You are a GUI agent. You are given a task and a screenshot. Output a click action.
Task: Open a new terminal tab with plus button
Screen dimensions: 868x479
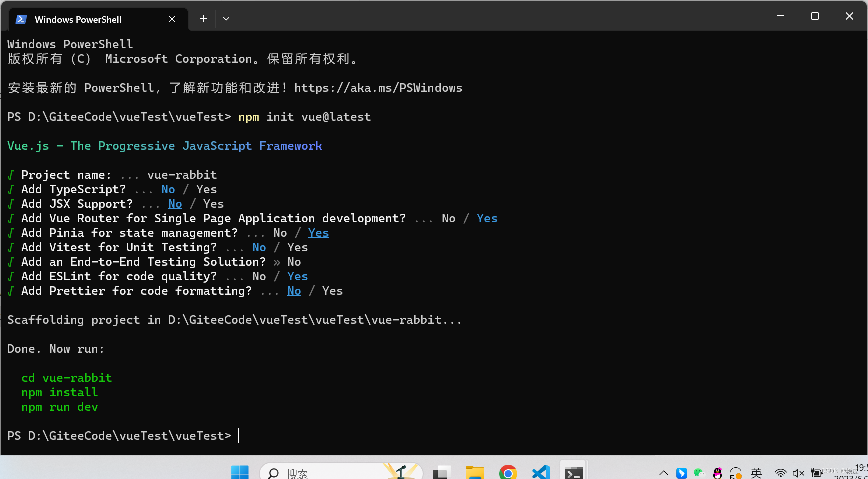(203, 19)
